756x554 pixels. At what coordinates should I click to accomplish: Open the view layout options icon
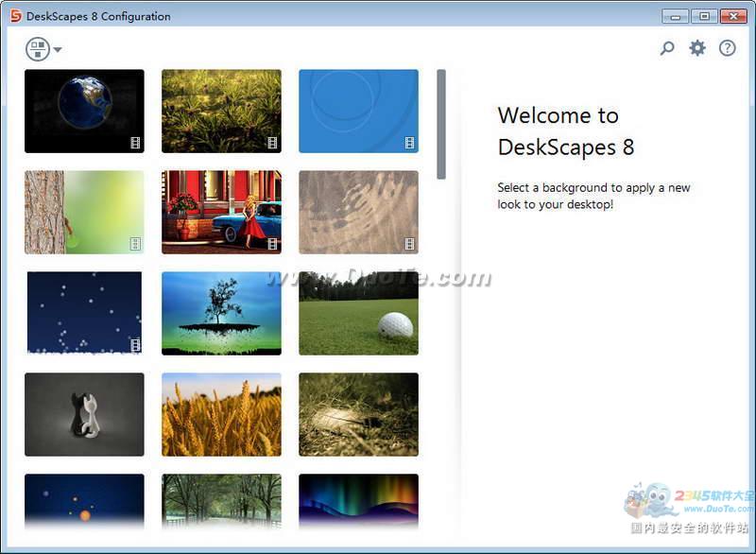point(38,49)
